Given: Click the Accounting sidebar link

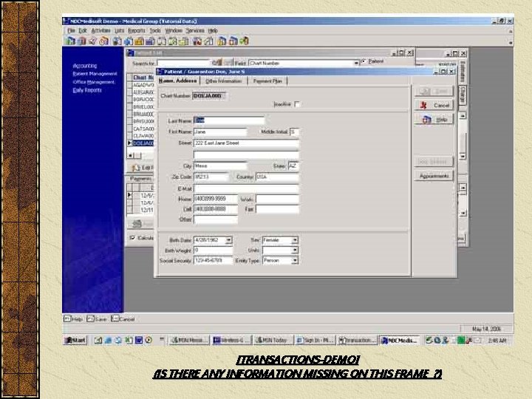Looking at the screenshot, I should click(85, 66).
